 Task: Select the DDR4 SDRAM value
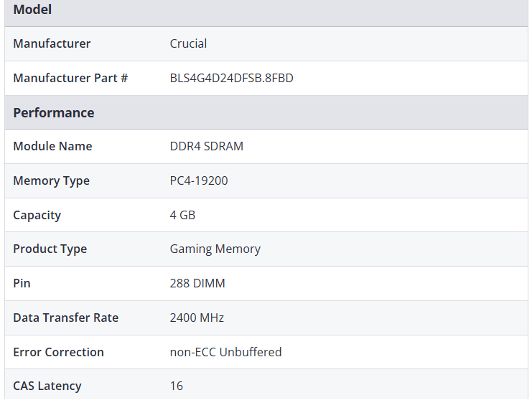[x=207, y=146]
